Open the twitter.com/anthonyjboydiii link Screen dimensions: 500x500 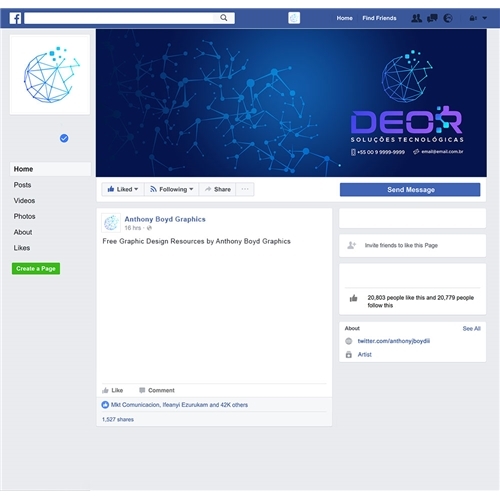coord(394,341)
